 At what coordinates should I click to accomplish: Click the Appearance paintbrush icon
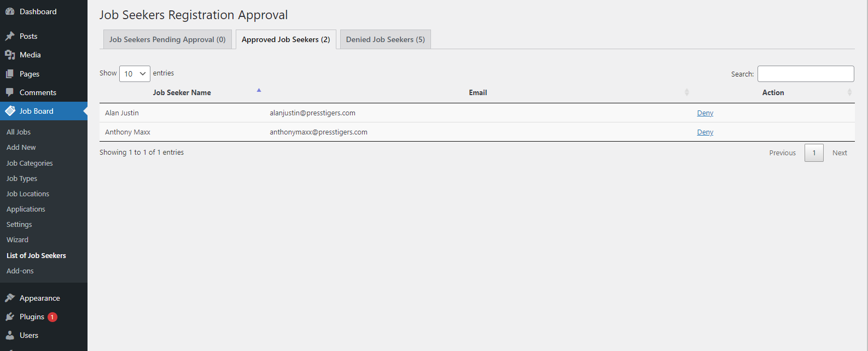click(x=10, y=298)
